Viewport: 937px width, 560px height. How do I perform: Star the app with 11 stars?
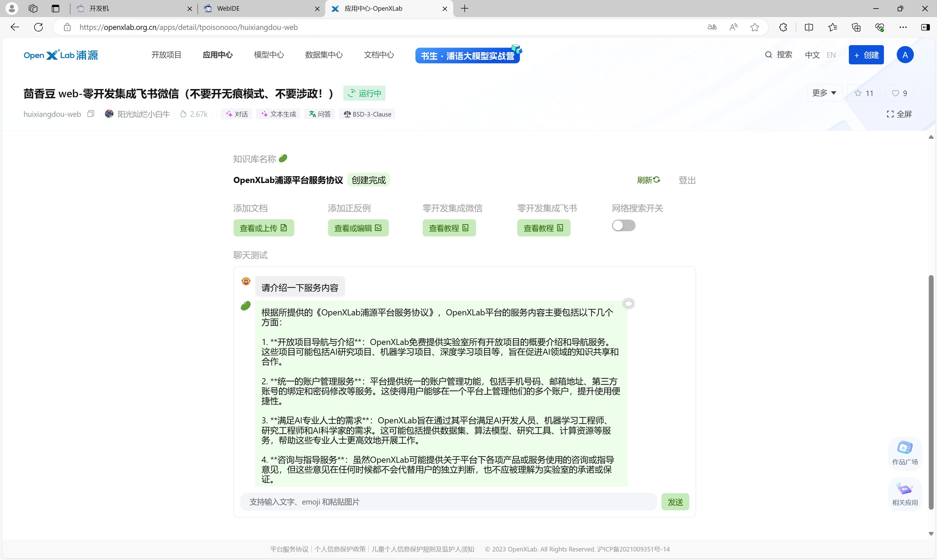(864, 93)
